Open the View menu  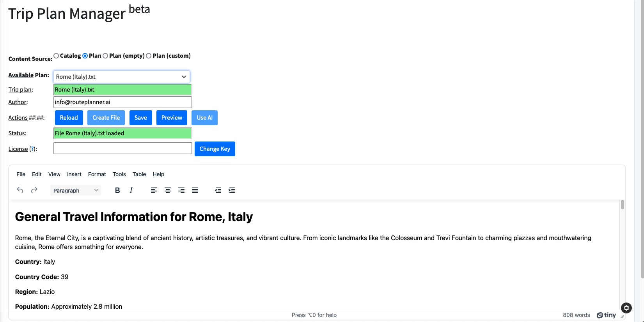(54, 174)
